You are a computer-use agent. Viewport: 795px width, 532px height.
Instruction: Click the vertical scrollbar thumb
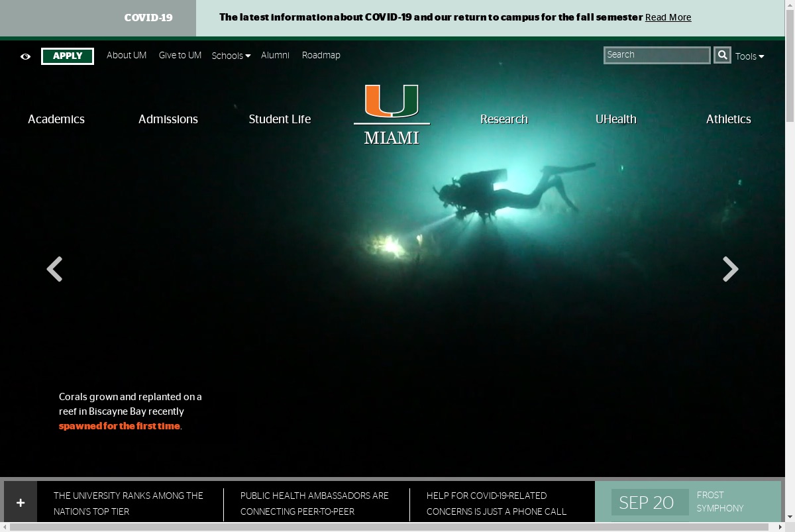[790, 66]
